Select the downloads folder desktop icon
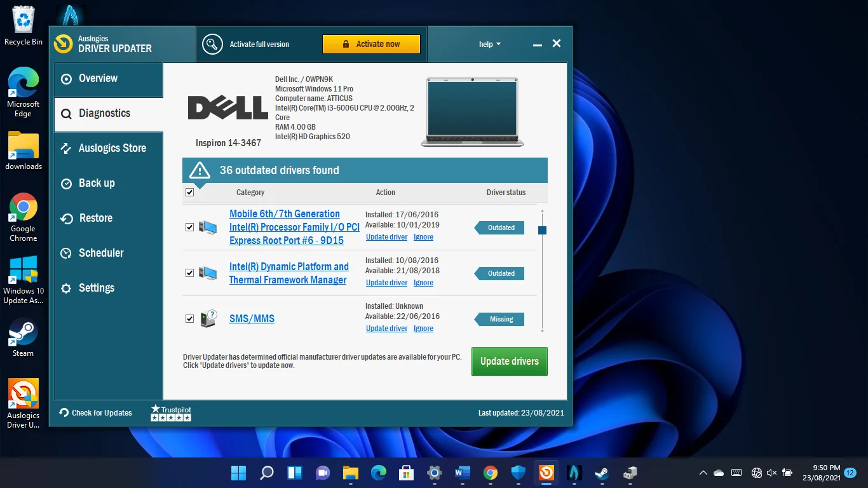Screen dimensions: 868x488 [24, 151]
